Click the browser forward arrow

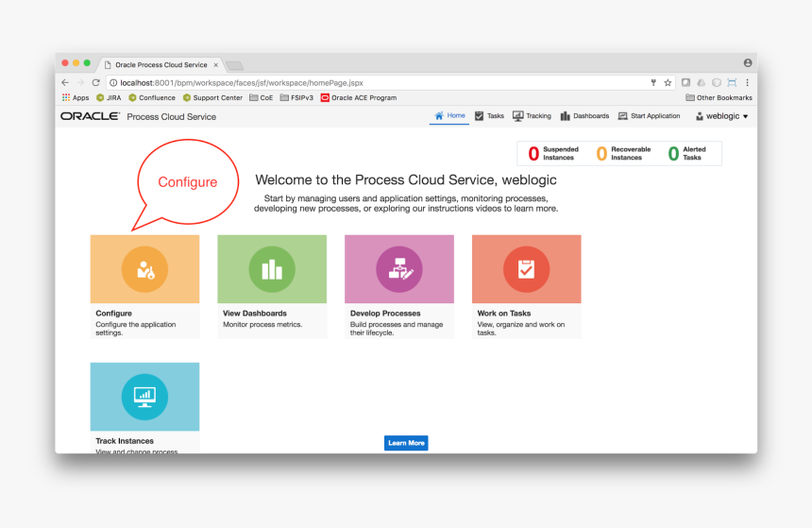pyautogui.click(x=80, y=82)
